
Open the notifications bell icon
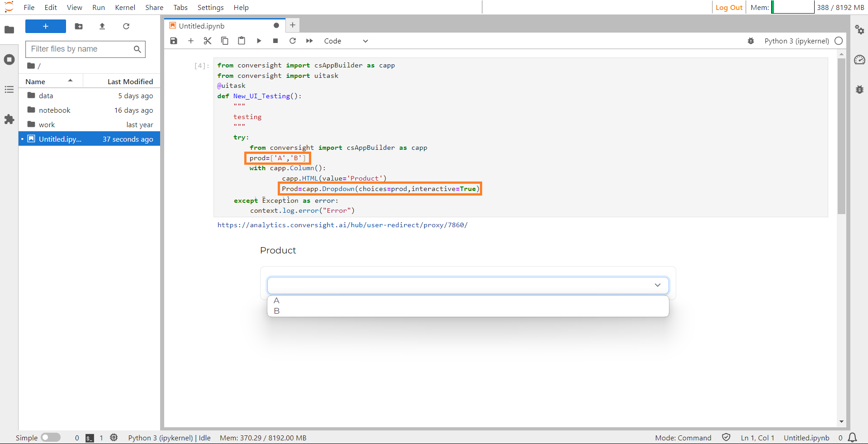[x=853, y=438]
